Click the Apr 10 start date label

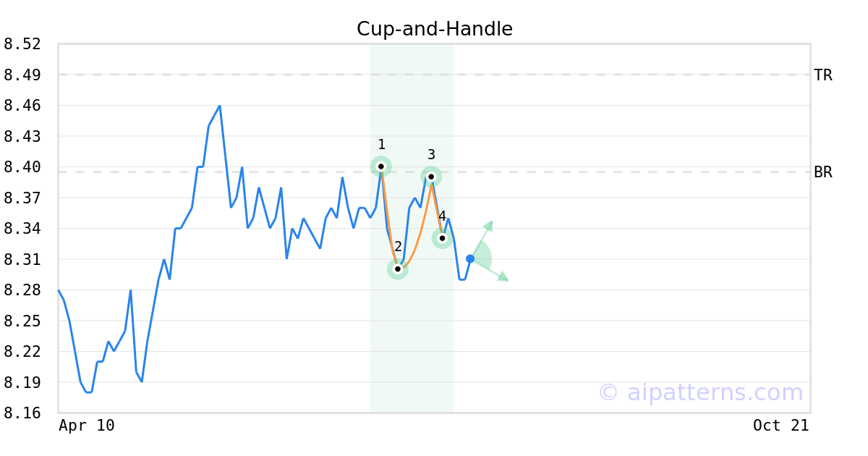pos(87,426)
